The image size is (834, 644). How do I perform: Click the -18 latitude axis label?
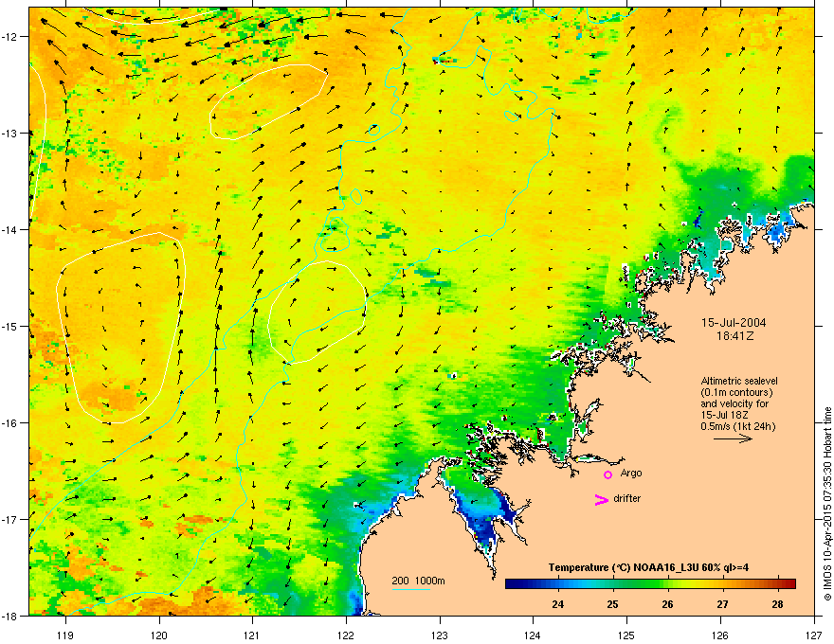pos(11,616)
